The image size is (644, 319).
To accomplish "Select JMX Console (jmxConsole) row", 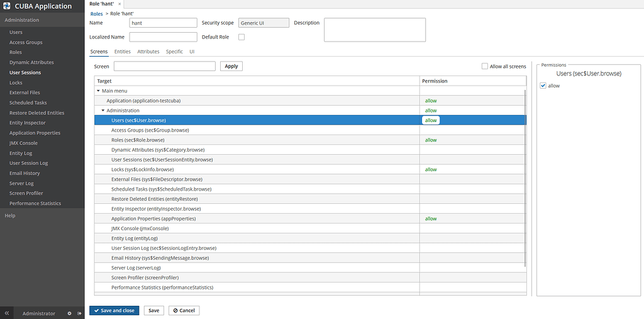I will coord(310,228).
